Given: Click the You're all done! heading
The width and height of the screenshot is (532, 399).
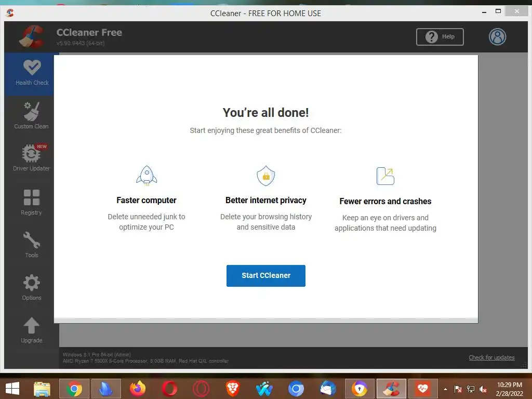Looking at the screenshot, I should point(265,113).
